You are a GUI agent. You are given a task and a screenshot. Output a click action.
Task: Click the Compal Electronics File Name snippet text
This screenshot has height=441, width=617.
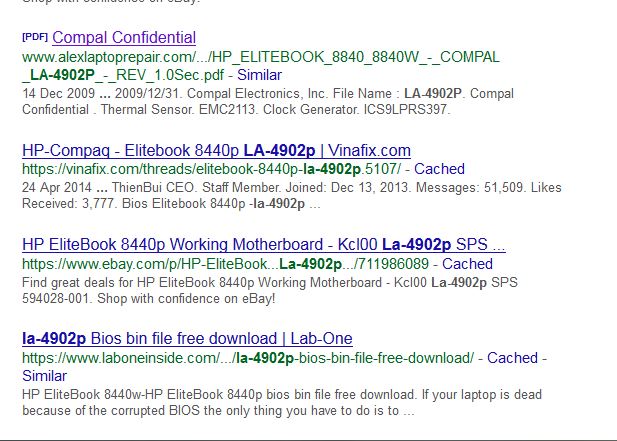click(x=268, y=101)
